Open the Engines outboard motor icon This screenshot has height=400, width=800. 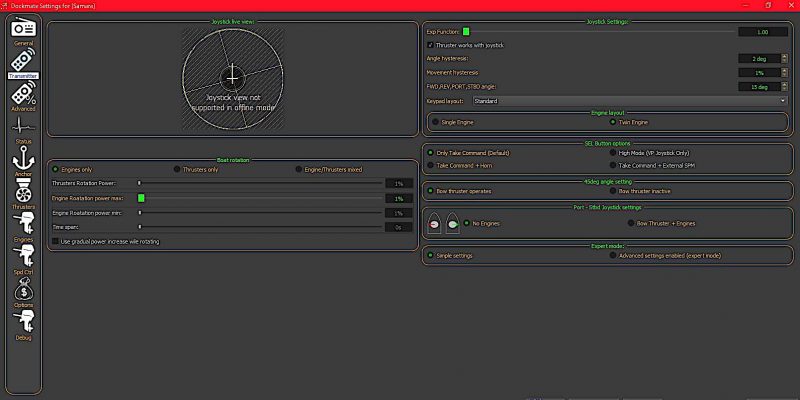23,223
